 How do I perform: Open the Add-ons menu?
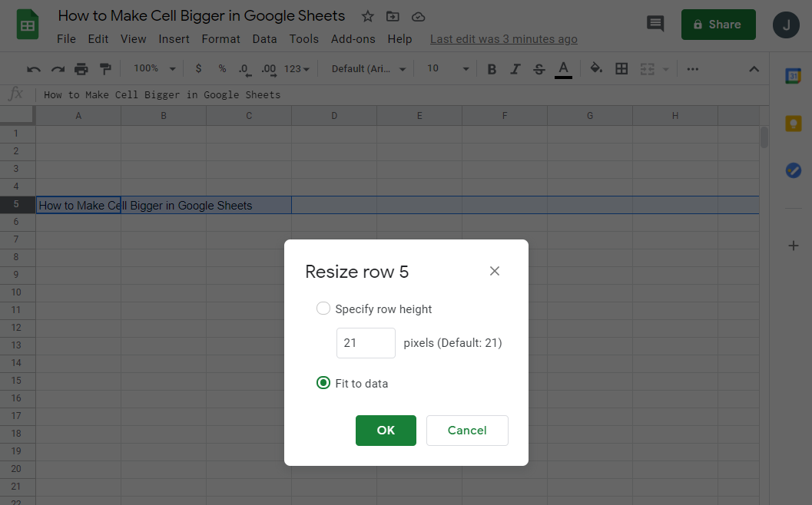pyautogui.click(x=353, y=39)
